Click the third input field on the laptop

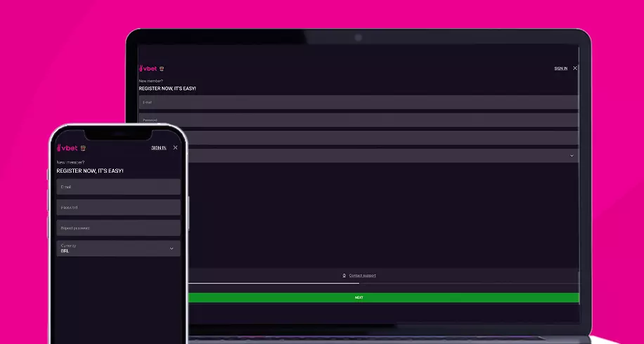tap(382, 138)
